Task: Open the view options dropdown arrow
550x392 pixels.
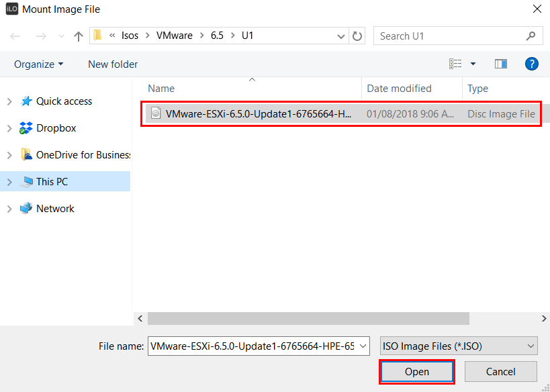Action: click(x=473, y=64)
